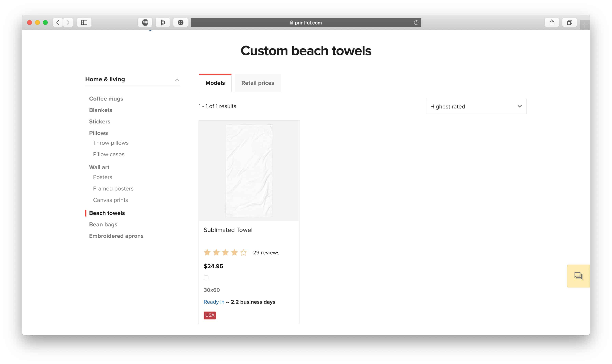612x364 pixels.
Task: Click the second rating star
Action: pos(216,252)
